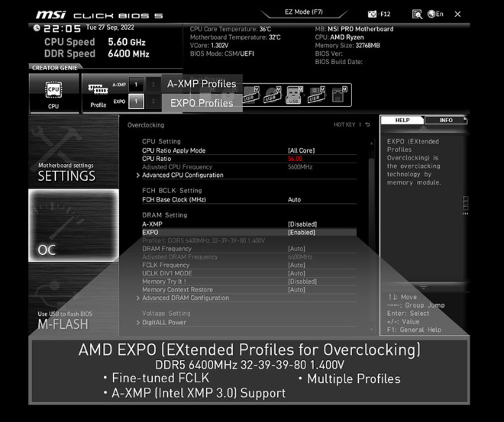This screenshot has height=422, width=504.
Task: Click the 'FCH BCLK Setting' section heading
Action: (x=172, y=191)
